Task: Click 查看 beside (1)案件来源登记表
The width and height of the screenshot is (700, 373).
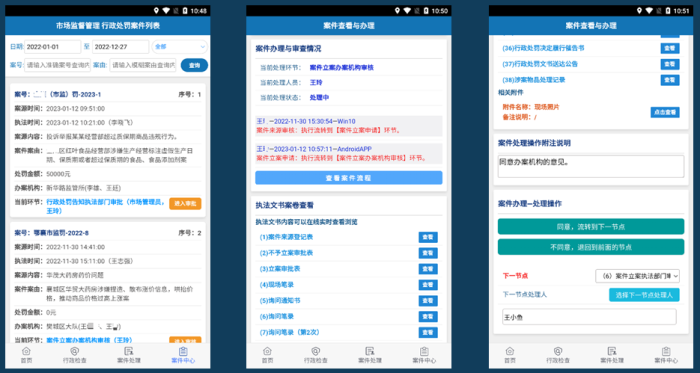Action: [428, 237]
